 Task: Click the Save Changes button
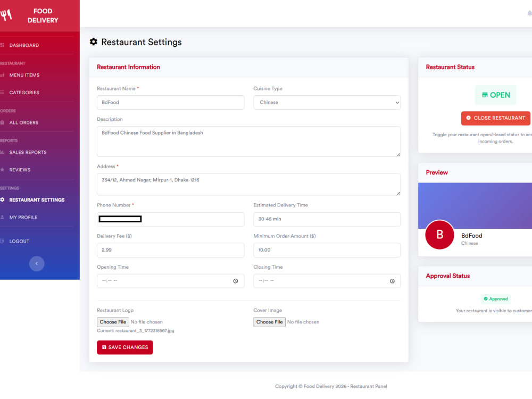125,347
